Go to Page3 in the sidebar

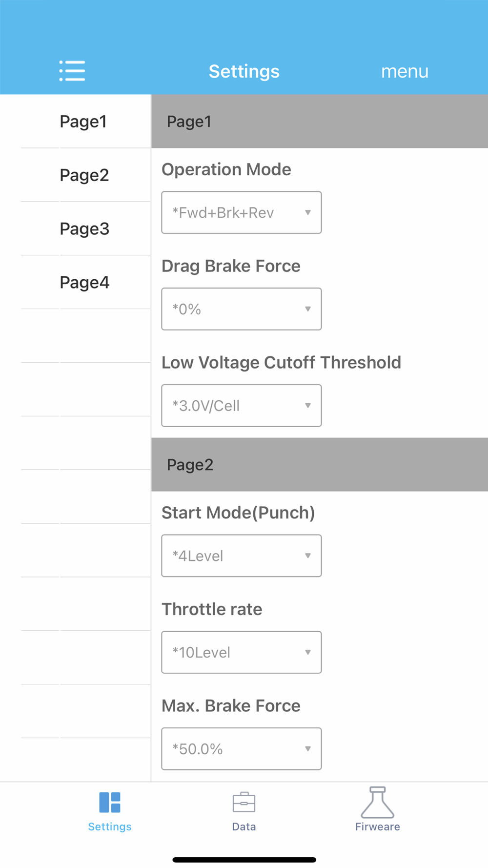pos(84,229)
